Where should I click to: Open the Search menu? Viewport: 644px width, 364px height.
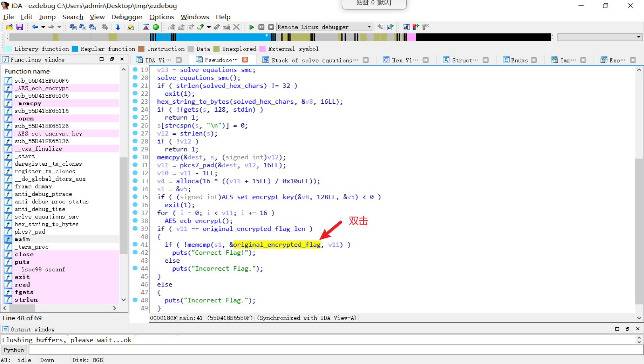tap(73, 17)
